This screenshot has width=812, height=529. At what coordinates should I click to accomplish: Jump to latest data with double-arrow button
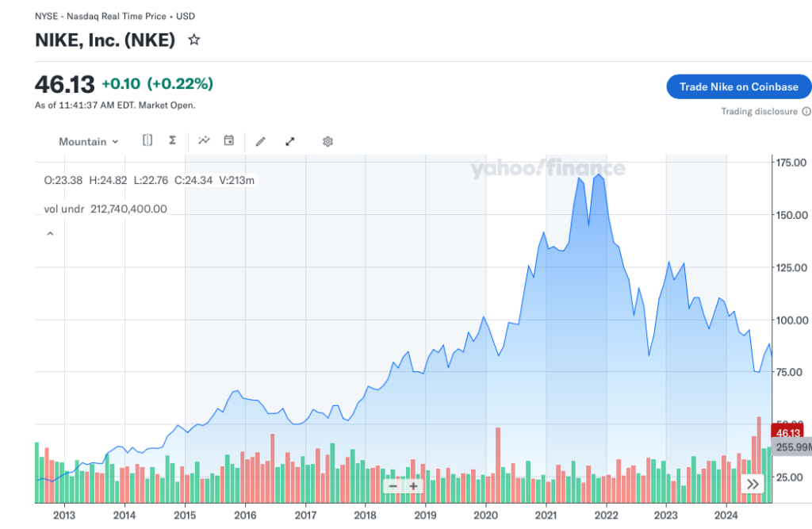753,484
